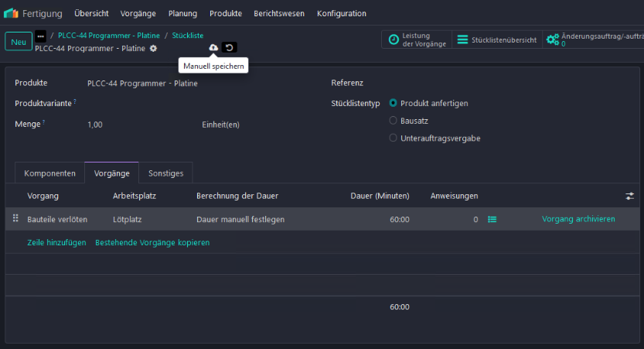644x349 pixels.
Task: Sort by Arbeitsplatz column header
Action: (135, 196)
